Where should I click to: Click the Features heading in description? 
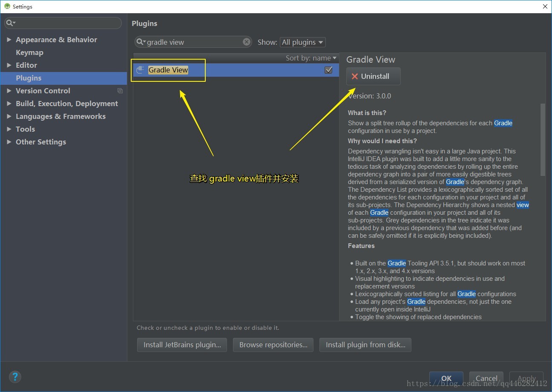[x=361, y=246]
